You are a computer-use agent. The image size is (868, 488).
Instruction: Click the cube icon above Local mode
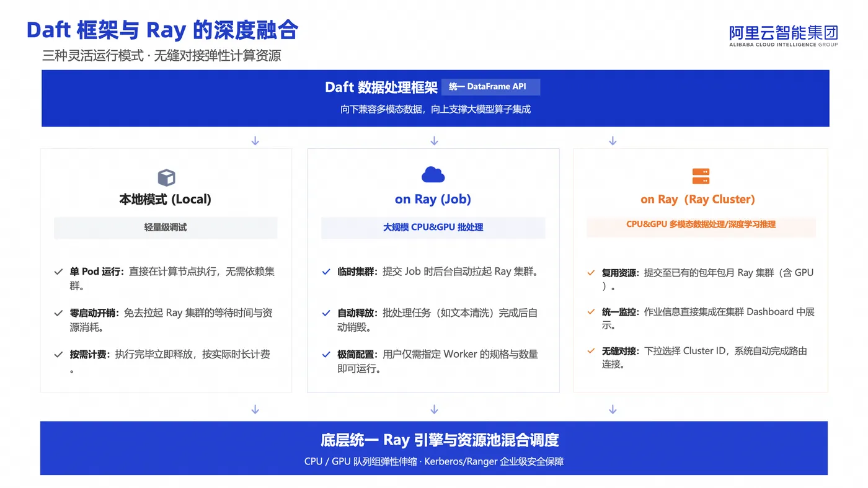pos(166,178)
